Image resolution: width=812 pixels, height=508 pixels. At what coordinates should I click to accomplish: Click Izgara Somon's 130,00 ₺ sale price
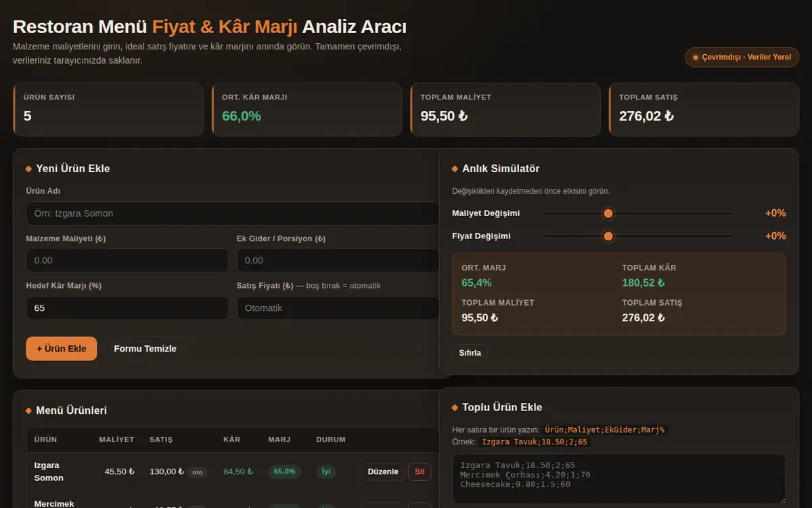pos(167,471)
